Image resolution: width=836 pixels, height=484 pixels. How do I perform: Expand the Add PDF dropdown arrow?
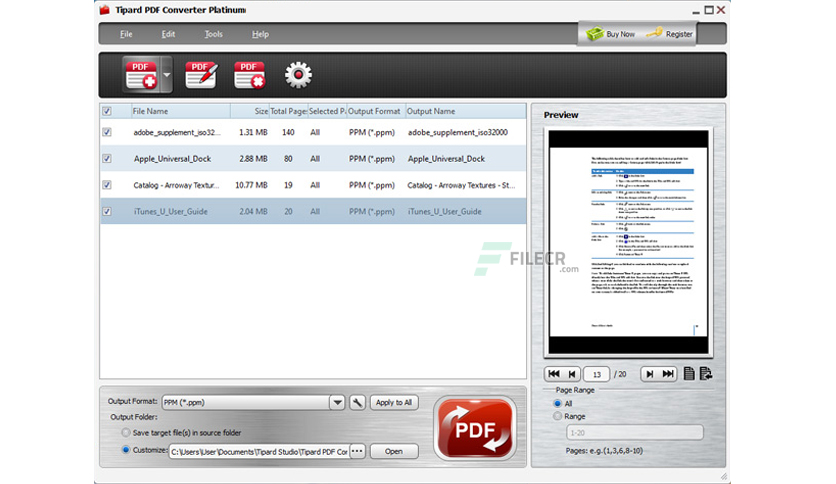point(166,75)
